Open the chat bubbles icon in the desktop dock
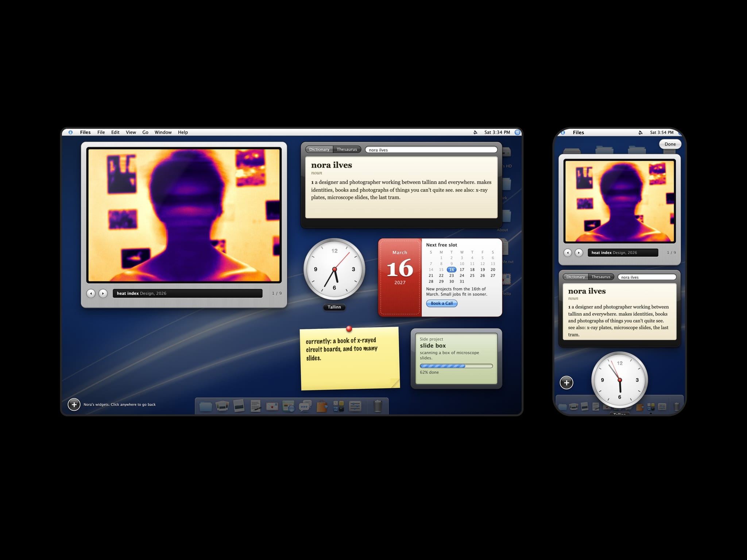Screen dimensions: 747x560 (305, 406)
